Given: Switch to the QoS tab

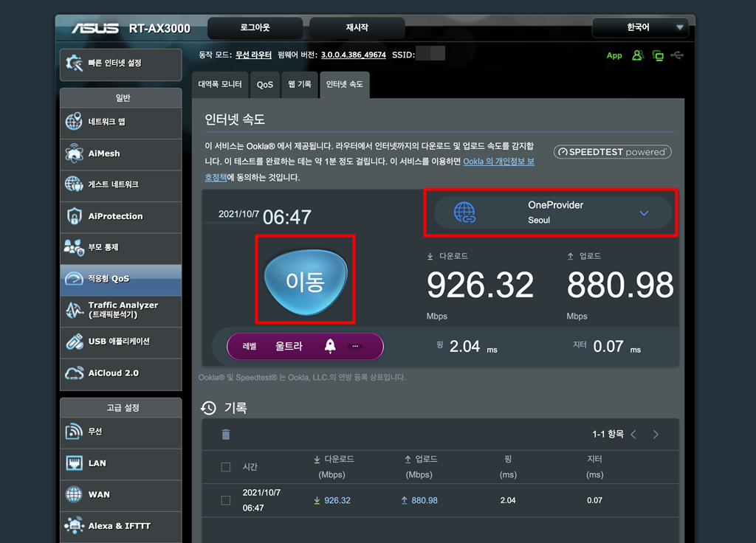Looking at the screenshot, I should [x=265, y=85].
